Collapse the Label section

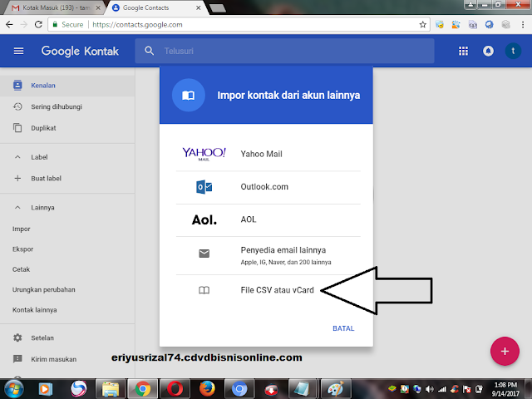17,157
